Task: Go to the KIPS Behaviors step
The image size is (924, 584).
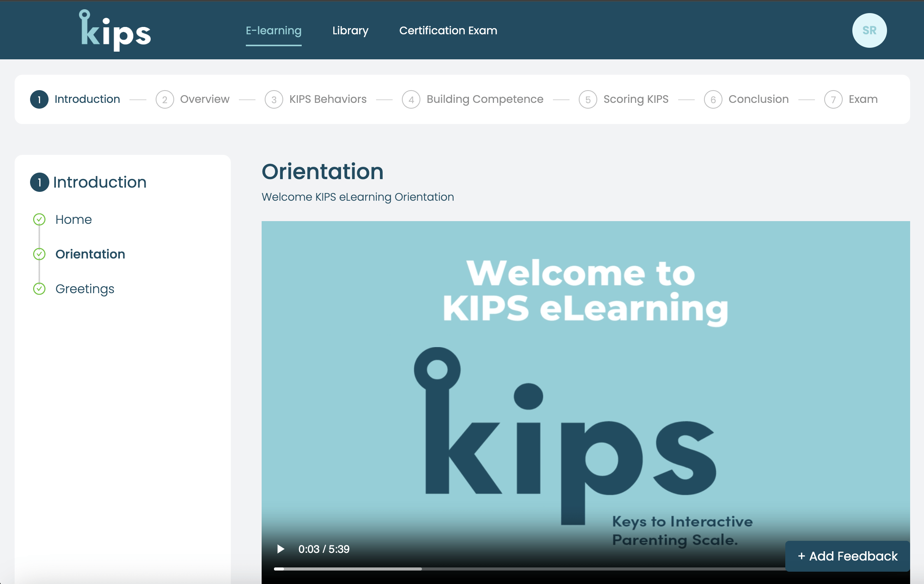Action: (328, 99)
